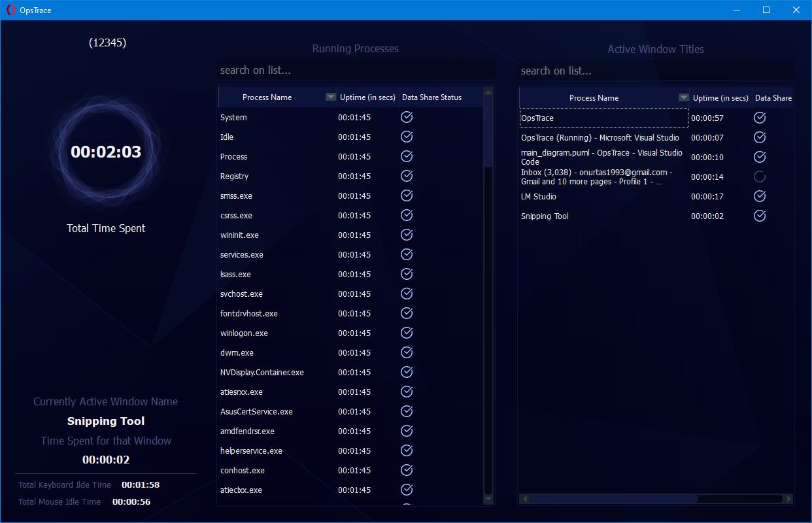Image resolution: width=812 pixels, height=523 pixels.
Task: Click data share icon for Microsoft Visual Studio window
Action: coord(760,137)
